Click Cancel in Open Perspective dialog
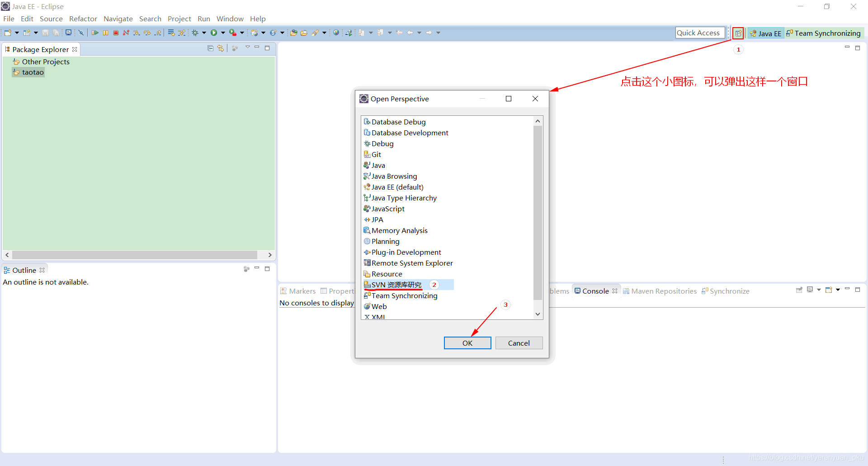This screenshot has height=466, width=868. [x=519, y=343]
